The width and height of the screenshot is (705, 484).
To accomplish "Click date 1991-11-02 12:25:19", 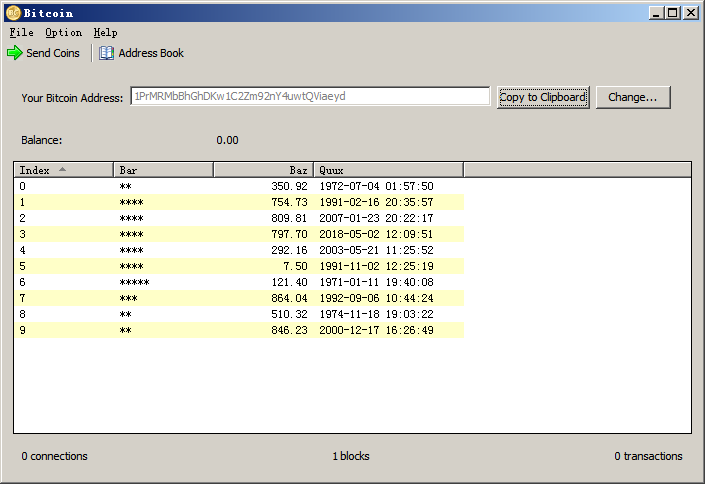I will (376, 266).
